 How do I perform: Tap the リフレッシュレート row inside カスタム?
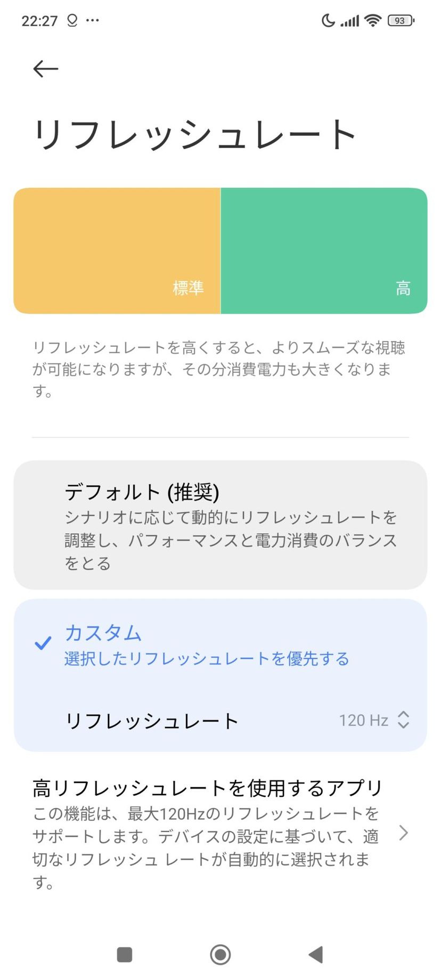point(151,721)
